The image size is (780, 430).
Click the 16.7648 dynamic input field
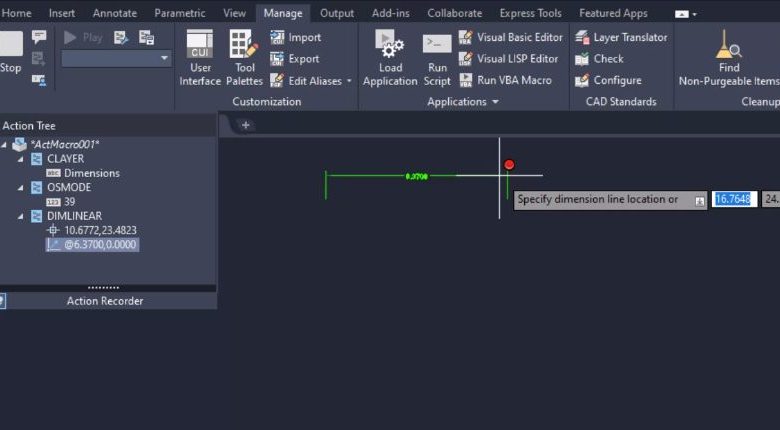point(734,199)
